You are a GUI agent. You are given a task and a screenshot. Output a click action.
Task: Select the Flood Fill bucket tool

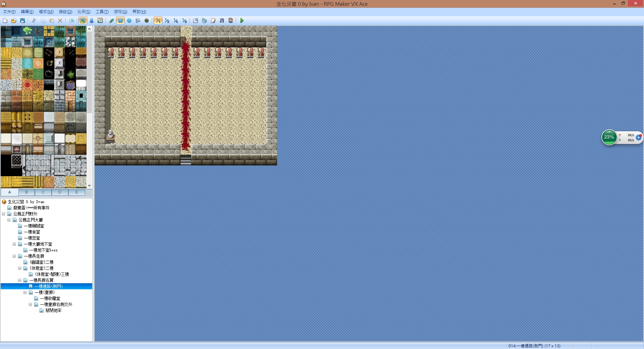138,20
